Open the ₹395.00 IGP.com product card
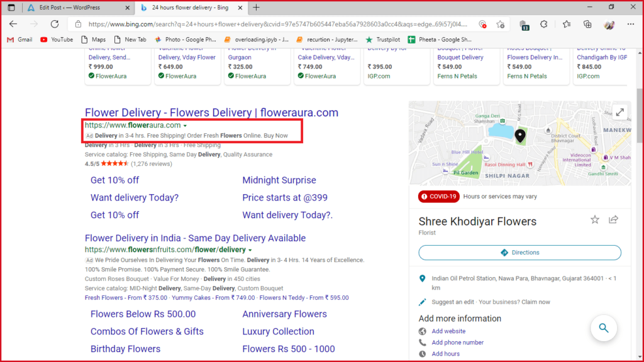Screen dimensions: 644x362 tap(397, 66)
